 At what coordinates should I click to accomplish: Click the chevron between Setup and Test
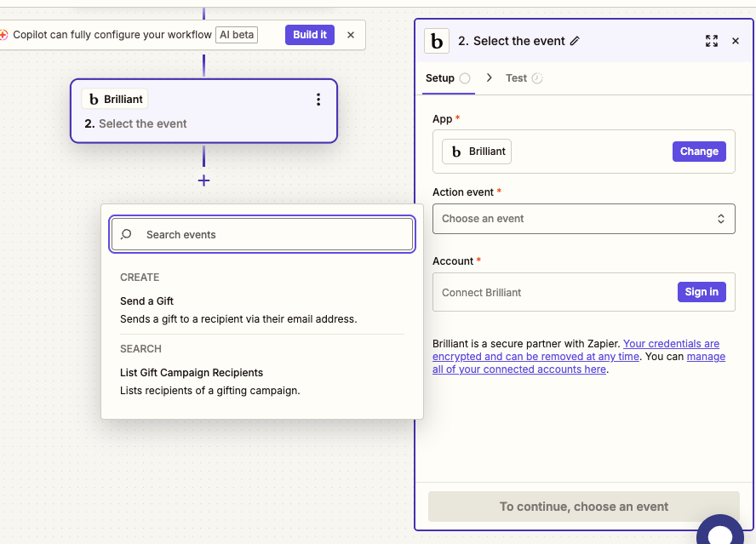coord(489,78)
